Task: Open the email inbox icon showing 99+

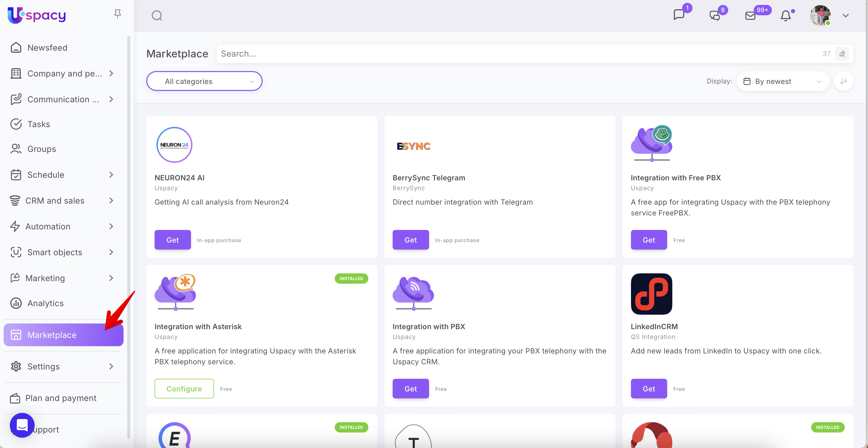Action: pyautogui.click(x=750, y=16)
